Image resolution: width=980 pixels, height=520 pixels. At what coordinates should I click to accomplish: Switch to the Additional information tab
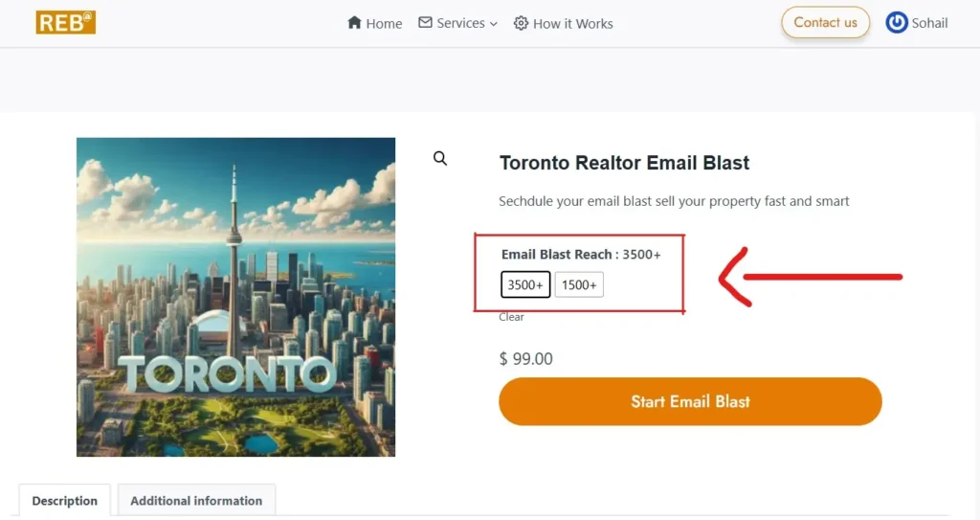pyautogui.click(x=196, y=501)
